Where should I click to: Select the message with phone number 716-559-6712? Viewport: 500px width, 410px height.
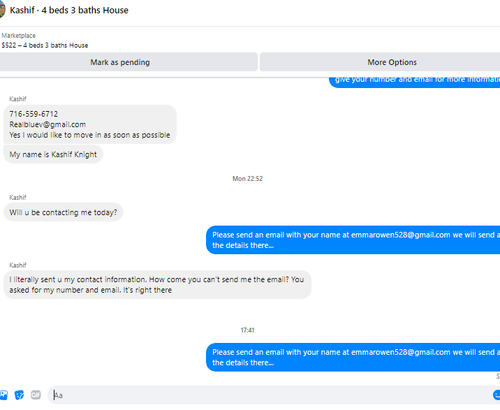coord(90,124)
